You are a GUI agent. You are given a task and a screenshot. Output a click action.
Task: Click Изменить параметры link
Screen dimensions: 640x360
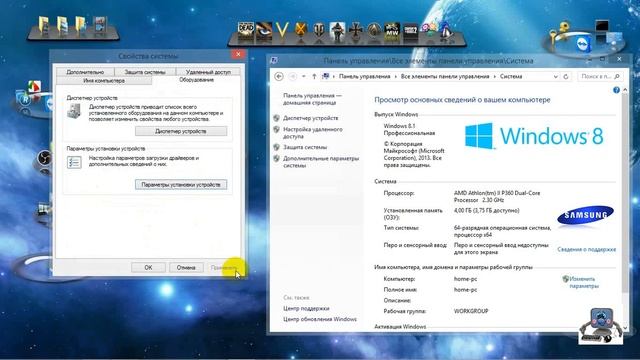[584, 282]
